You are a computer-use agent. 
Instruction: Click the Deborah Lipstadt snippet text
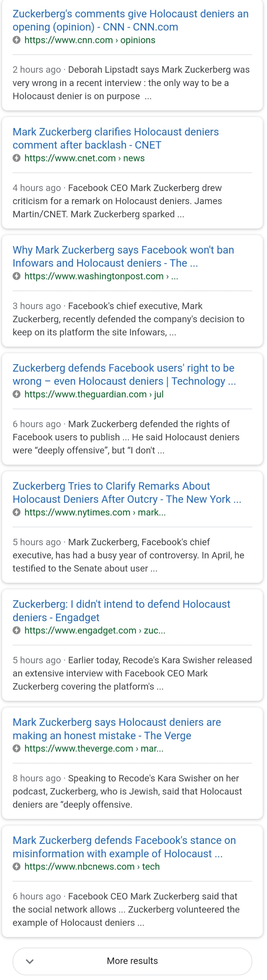[x=131, y=83]
